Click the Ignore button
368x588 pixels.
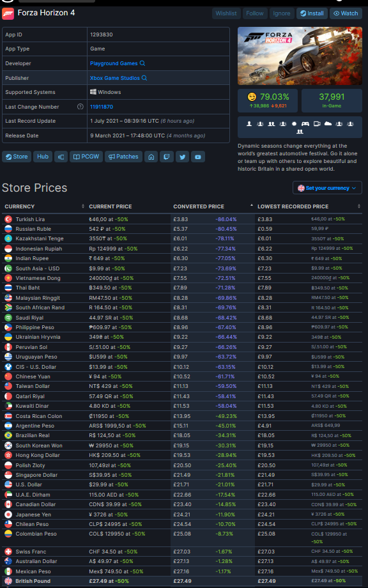tap(282, 13)
